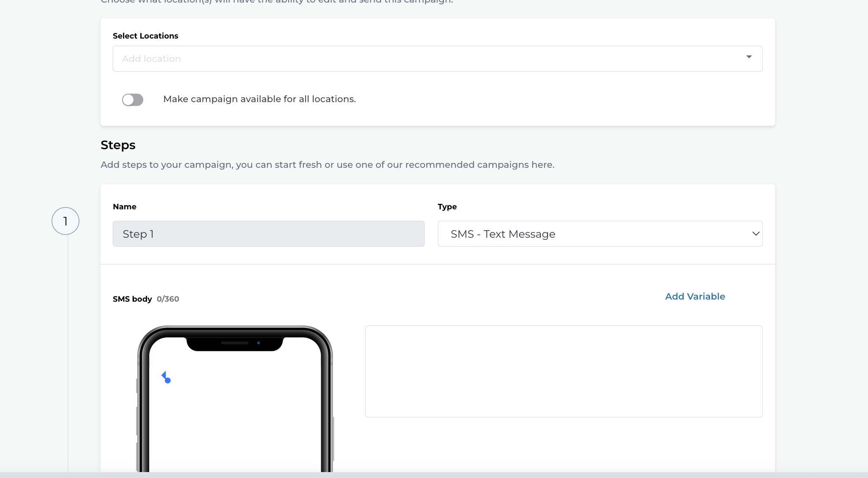Open the SMS - Text Message type selector

point(599,233)
